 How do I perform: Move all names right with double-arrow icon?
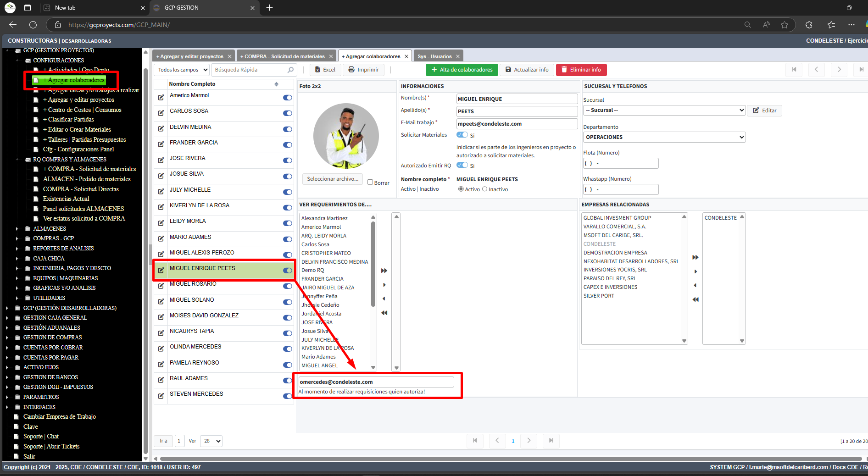tap(384, 271)
